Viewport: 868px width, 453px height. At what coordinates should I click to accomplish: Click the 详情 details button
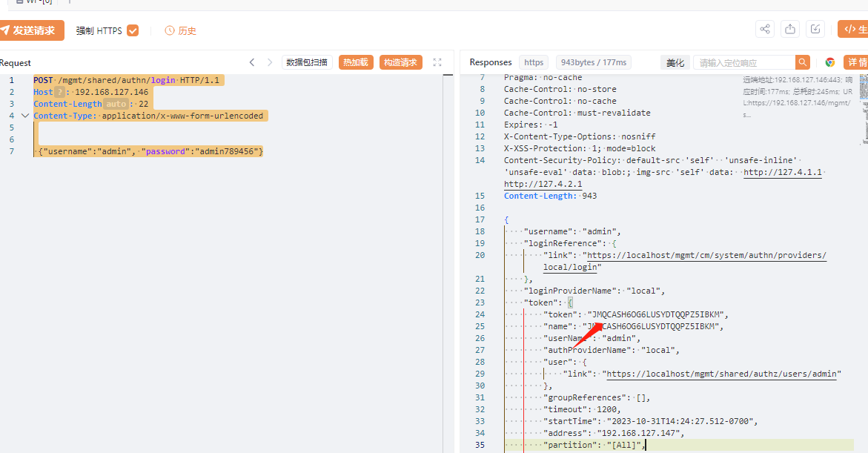click(857, 62)
